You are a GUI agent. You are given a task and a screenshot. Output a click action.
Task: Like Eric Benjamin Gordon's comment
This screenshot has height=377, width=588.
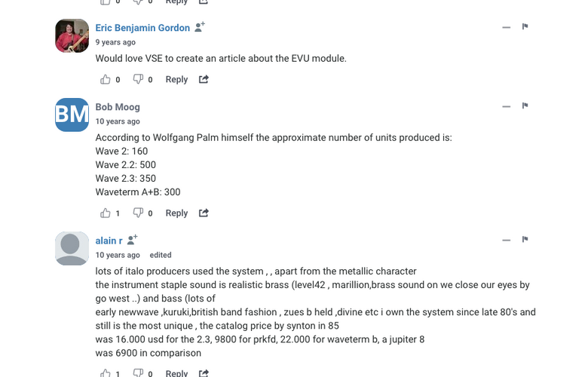tap(106, 79)
